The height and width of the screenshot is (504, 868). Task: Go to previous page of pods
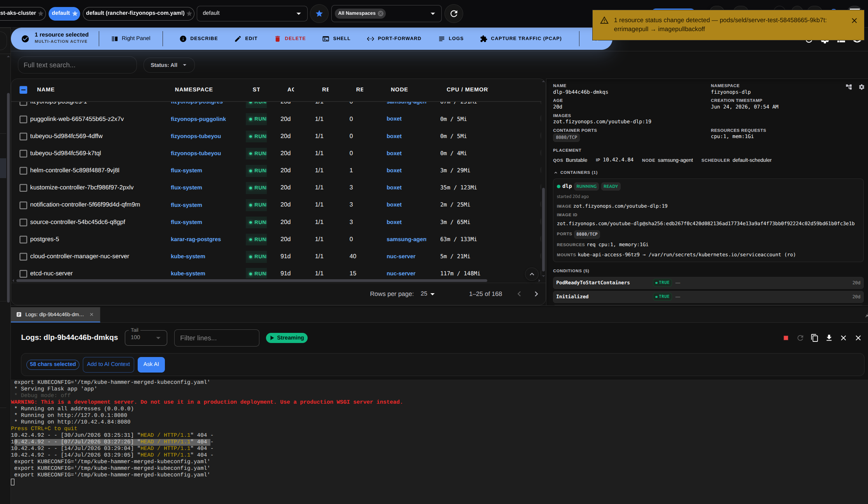click(x=519, y=294)
